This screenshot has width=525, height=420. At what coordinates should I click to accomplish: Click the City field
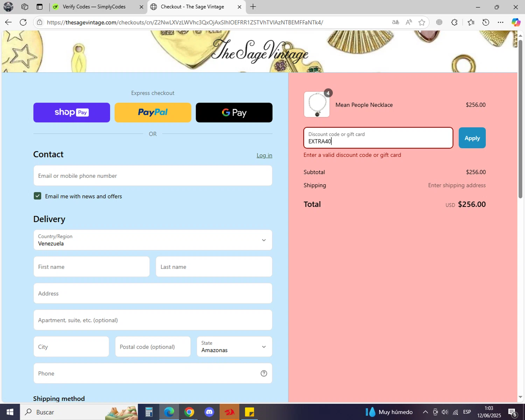click(71, 346)
